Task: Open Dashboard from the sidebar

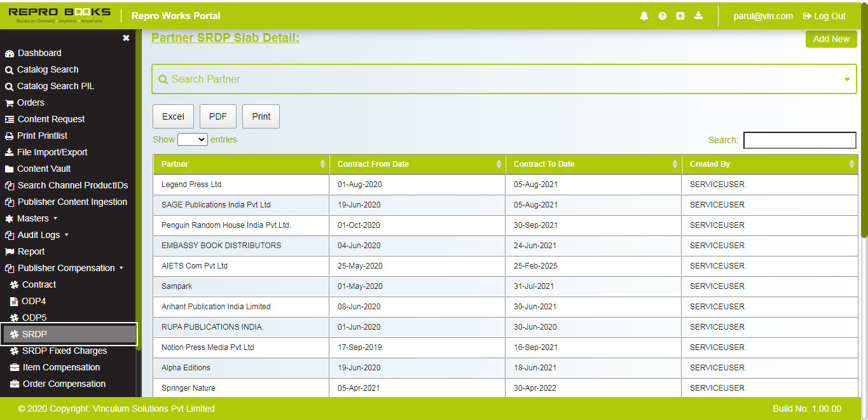Action: pyautogui.click(x=39, y=53)
